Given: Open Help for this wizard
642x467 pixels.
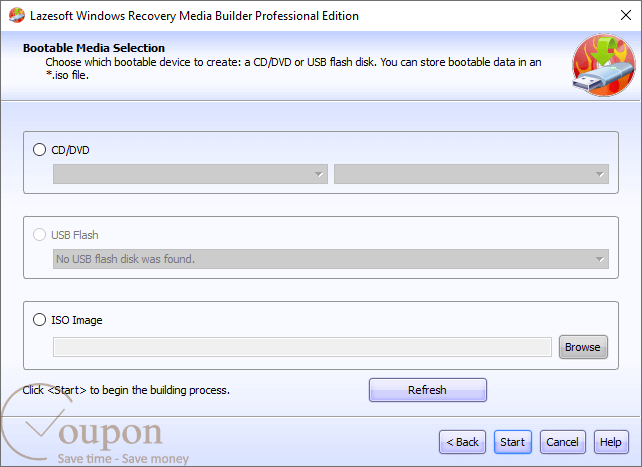Looking at the screenshot, I should (x=611, y=442).
